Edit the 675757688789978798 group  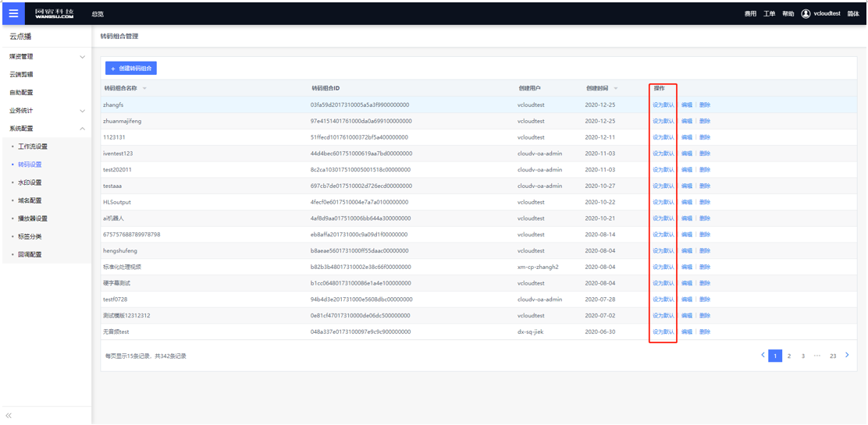tap(686, 235)
